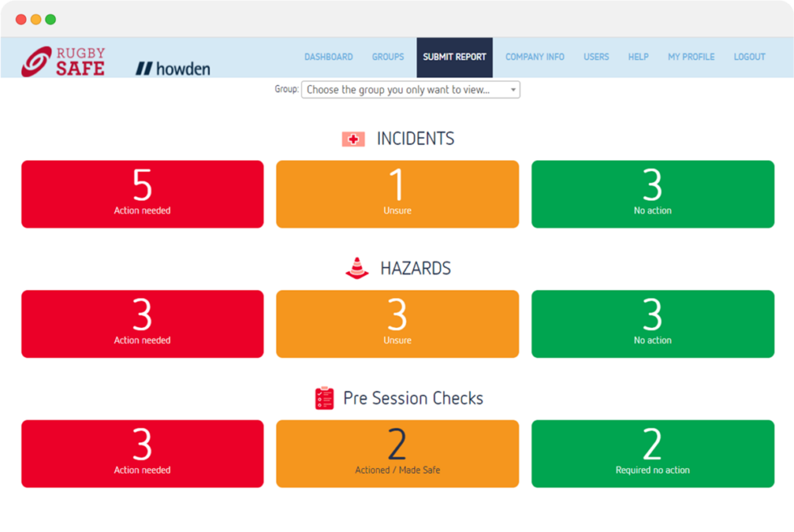This screenshot has width=794, height=532.
Task: Open the Submit Report section
Action: [455, 57]
